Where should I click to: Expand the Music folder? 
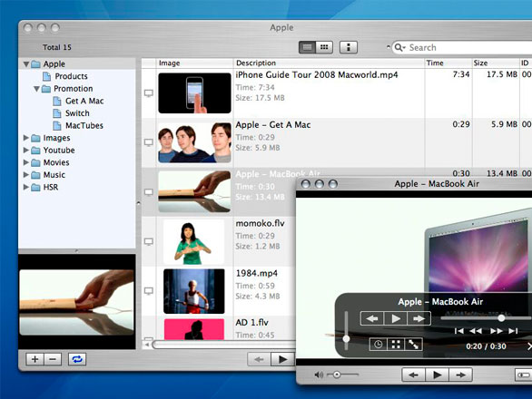[x=25, y=175]
